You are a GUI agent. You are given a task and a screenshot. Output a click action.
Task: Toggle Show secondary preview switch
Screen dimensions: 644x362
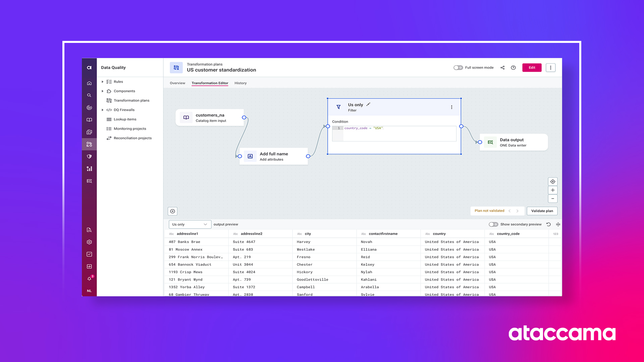click(493, 225)
